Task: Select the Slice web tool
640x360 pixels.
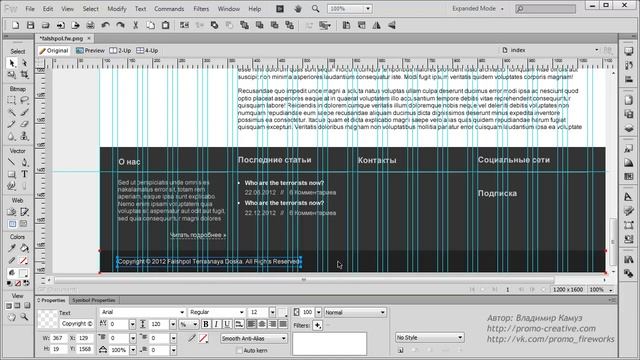Action: point(24,212)
